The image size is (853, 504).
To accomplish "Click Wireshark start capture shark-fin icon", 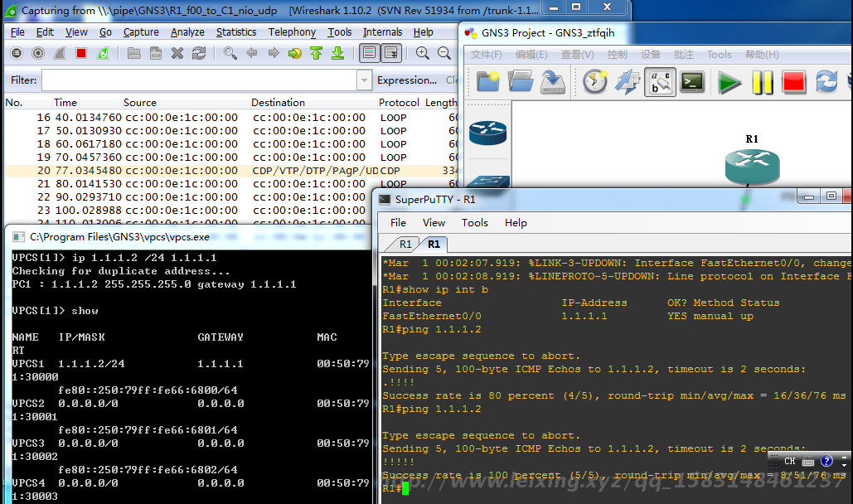I will 60,53.
